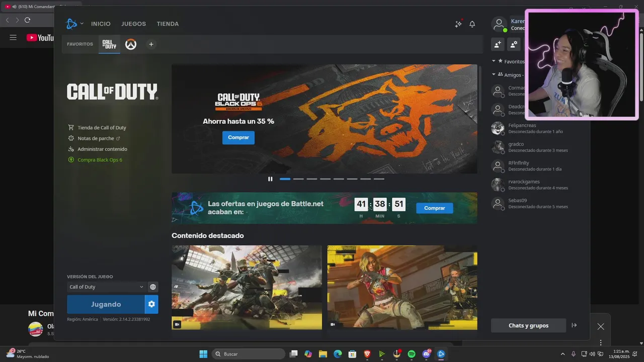Open the weather widget on taskbar

(x=28, y=354)
